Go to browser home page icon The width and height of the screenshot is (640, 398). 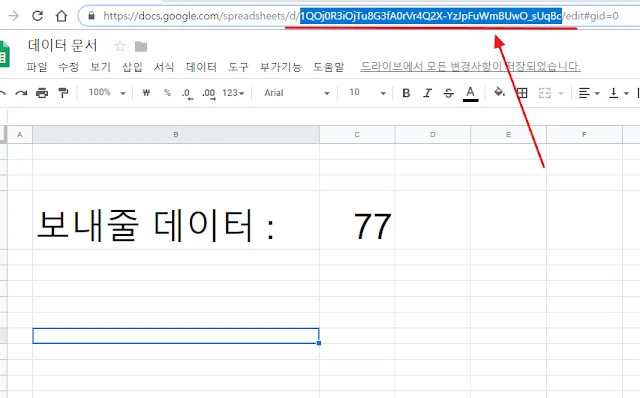(61, 16)
